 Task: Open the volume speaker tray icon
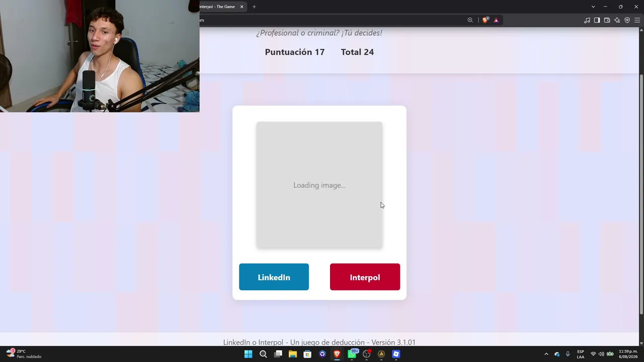[x=601, y=354]
